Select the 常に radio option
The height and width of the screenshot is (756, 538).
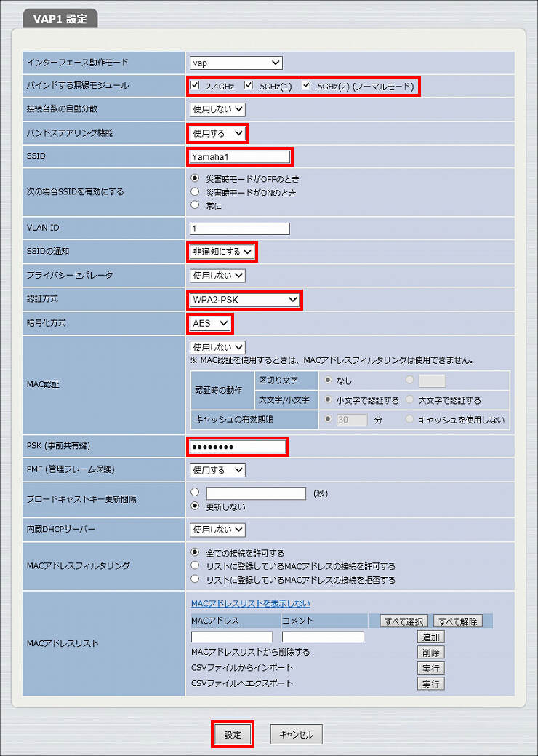coord(195,205)
